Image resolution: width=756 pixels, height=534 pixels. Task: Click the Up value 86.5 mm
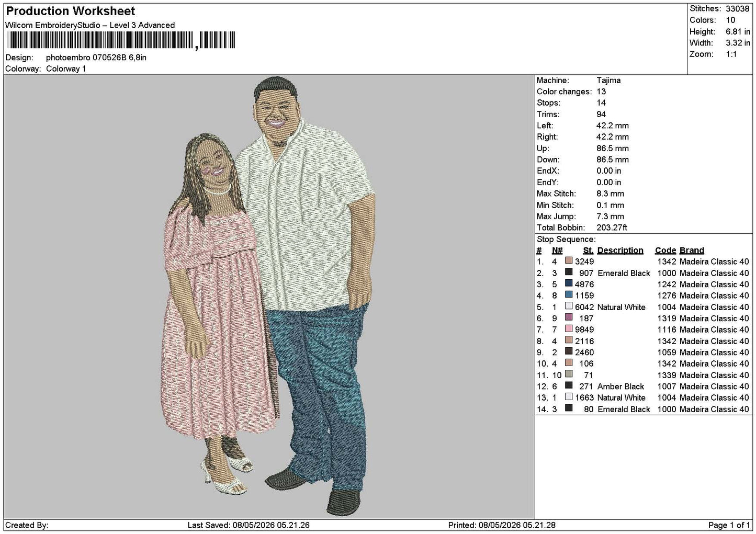(613, 149)
